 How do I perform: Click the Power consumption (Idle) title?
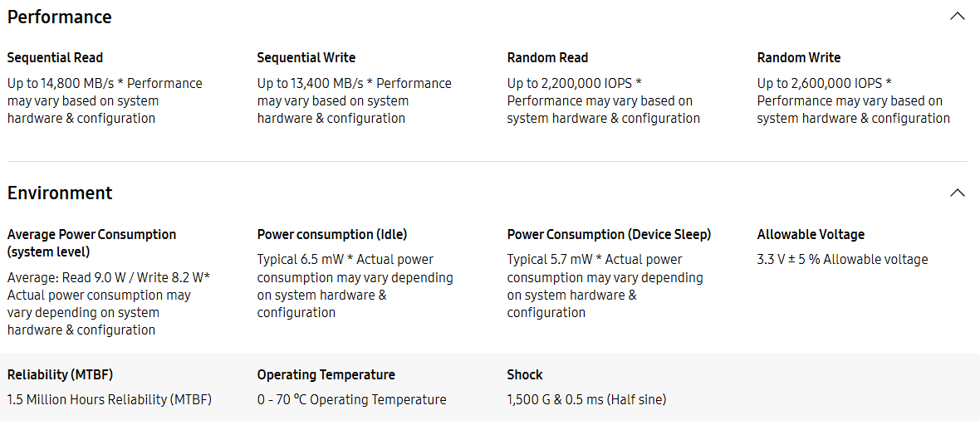[x=332, y=234]
